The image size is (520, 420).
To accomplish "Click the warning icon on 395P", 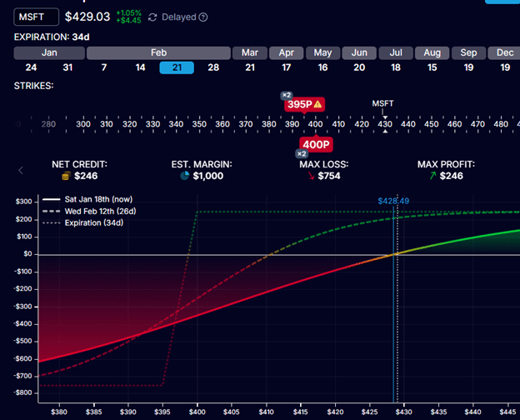I will [317, 104].
